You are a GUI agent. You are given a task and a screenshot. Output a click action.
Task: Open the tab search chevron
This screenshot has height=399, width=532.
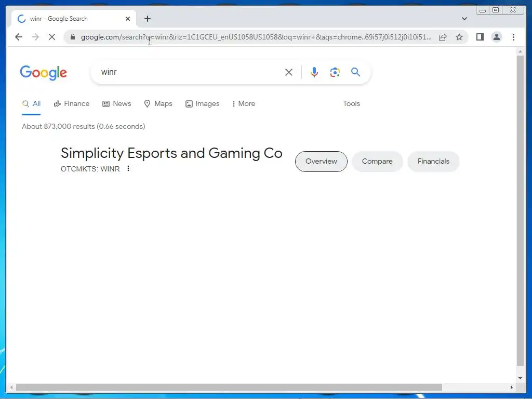[x=464, y=19]
